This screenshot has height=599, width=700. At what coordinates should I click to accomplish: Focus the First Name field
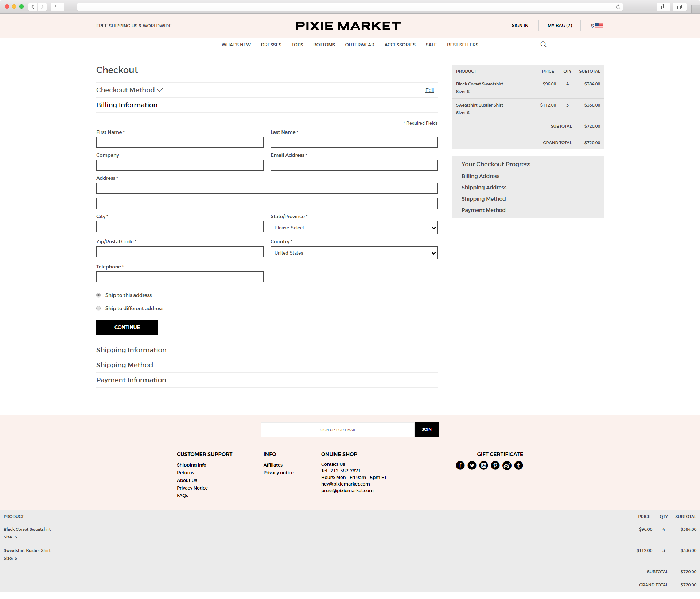click(x=180, y=142)
